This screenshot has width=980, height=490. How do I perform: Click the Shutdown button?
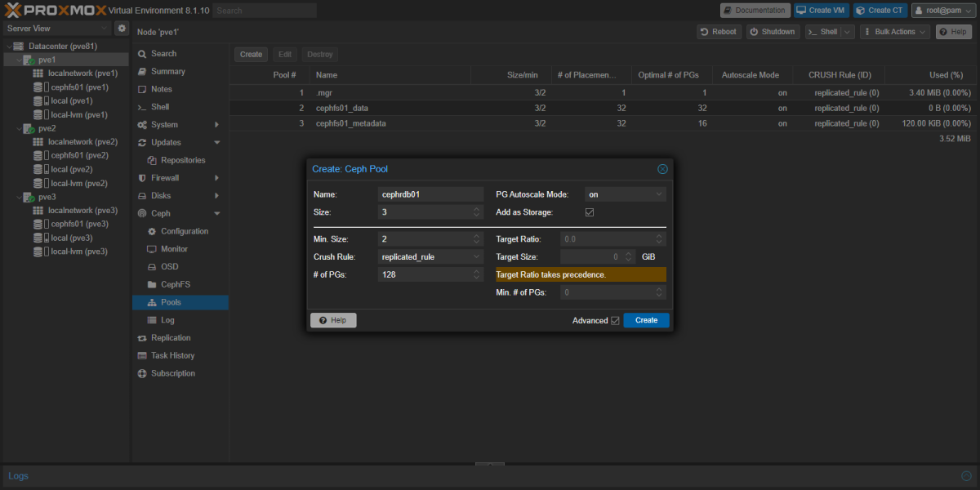click(x=773, y=32)
